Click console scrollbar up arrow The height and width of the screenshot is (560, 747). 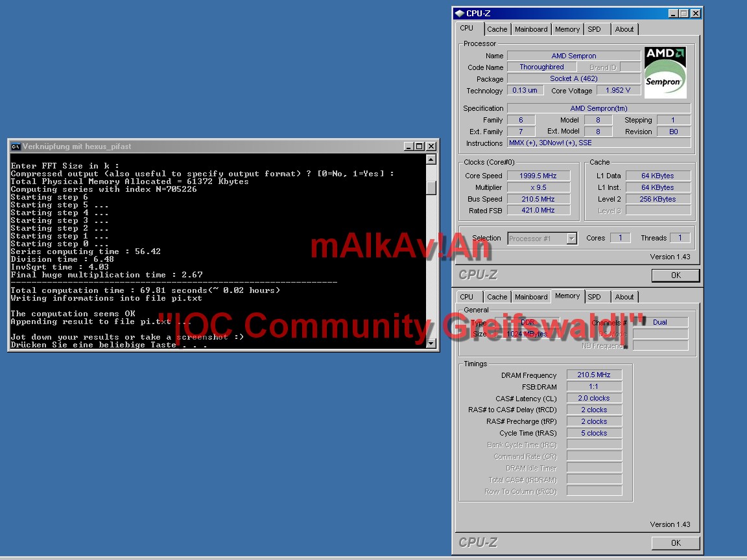pos(431,159)
